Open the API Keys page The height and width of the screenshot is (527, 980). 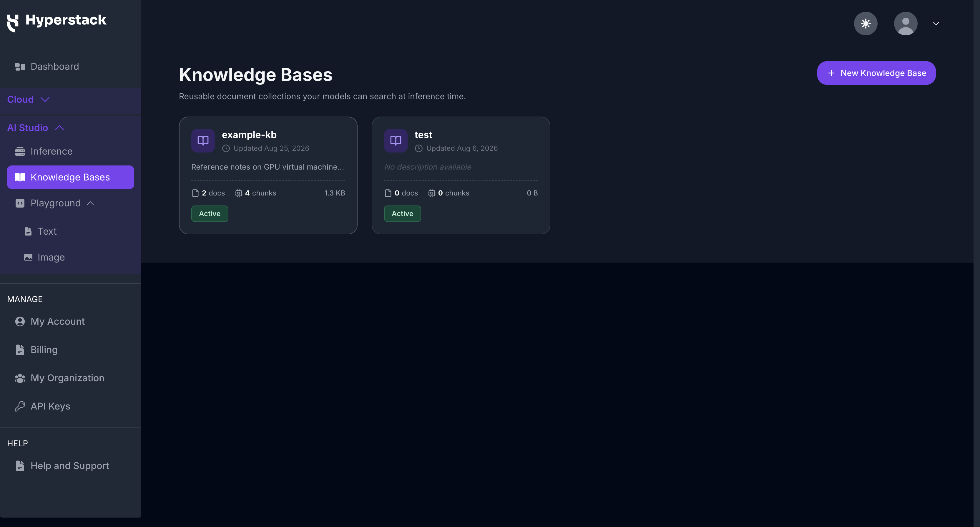pos(50,406)
